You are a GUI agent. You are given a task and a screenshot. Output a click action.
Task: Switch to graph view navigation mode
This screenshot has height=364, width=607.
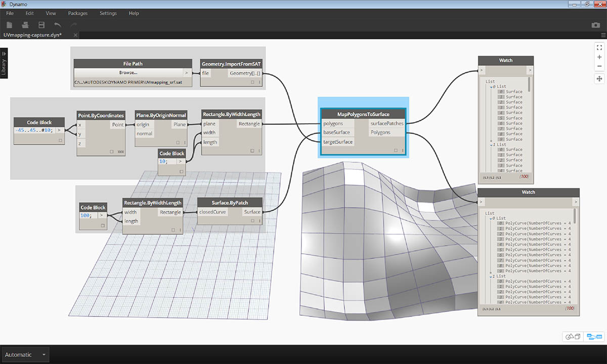click(594, 337)
